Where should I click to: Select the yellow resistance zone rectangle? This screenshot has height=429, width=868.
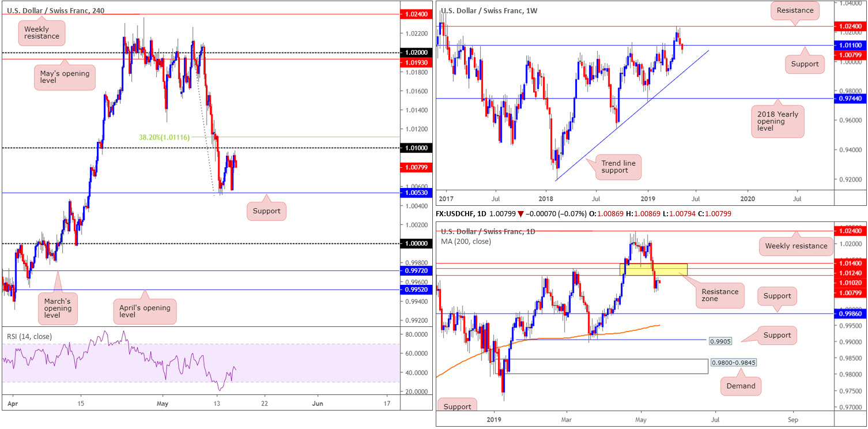point(653,269)
